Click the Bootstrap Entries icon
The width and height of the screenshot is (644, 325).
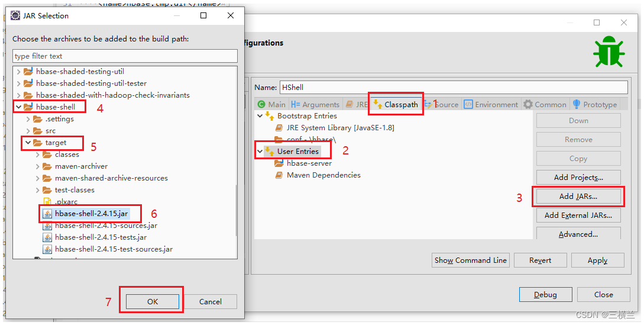click(270, 116)
